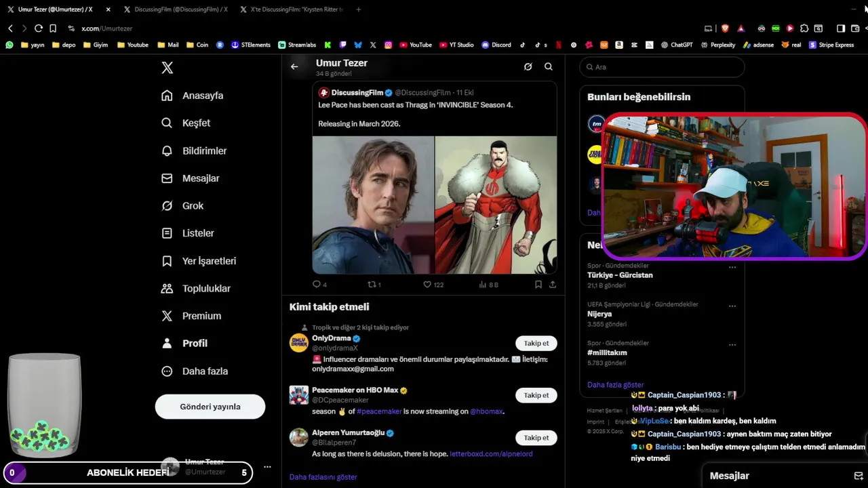Go back using the profile header arrow

pos(294,66)
